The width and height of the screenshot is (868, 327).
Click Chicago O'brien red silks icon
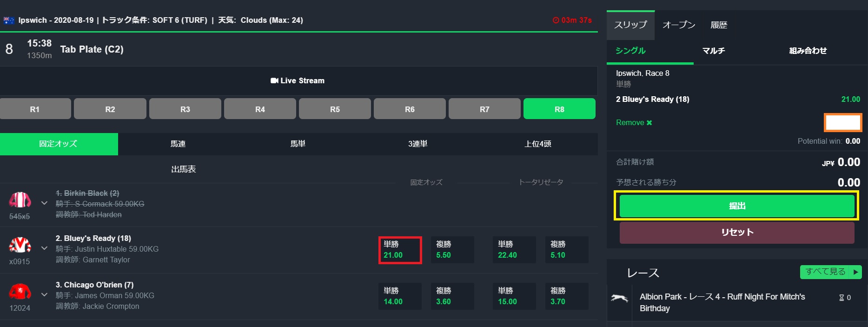[20, 292]
